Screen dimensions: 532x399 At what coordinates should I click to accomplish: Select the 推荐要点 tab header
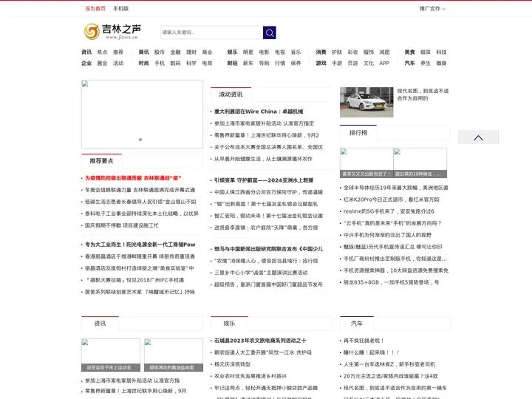click(101, 161)
